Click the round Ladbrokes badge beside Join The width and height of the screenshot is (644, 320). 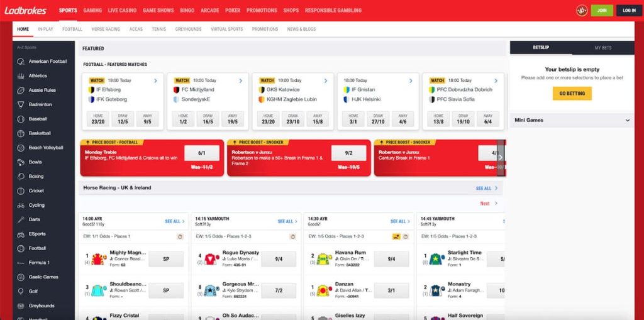tap(581, 11)
